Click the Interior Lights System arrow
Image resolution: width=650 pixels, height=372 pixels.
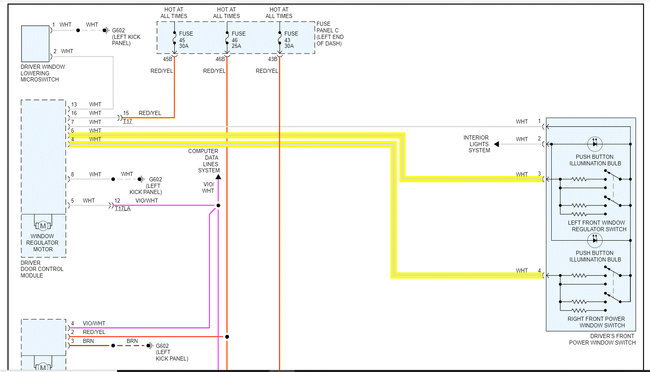[497, 144]
